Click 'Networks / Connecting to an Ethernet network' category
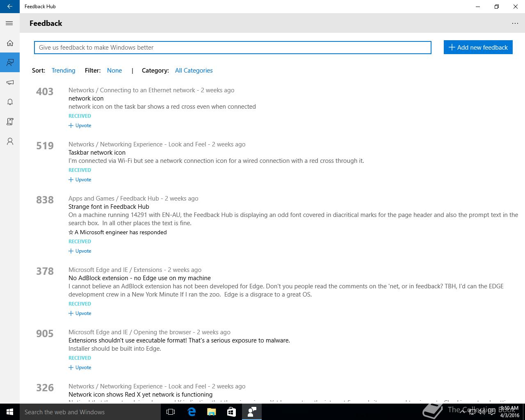 (132, 90)
